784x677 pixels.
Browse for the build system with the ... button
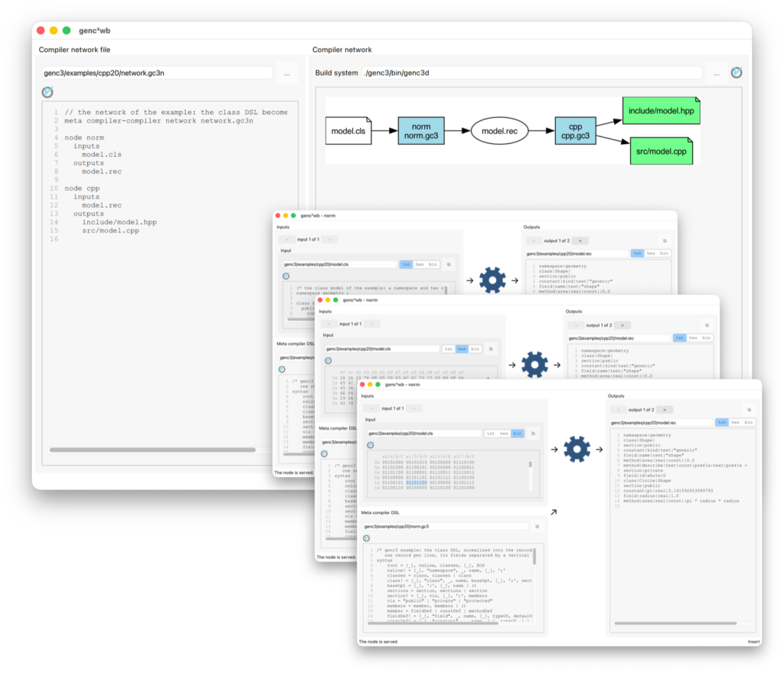717,73
